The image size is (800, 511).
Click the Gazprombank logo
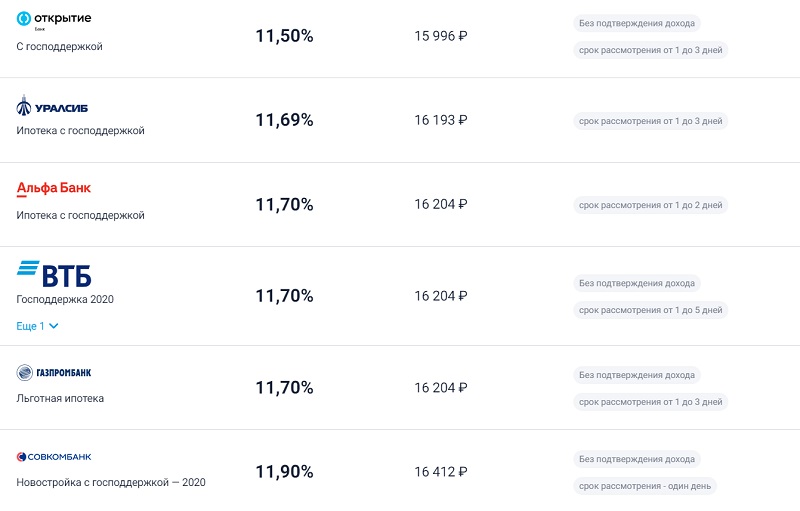54,373
